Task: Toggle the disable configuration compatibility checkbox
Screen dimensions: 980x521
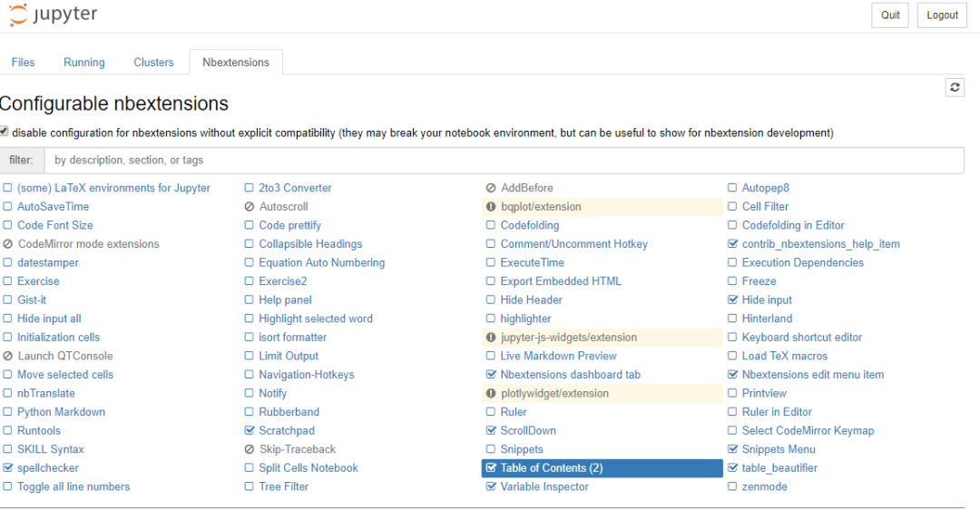Action: (5, 132)
